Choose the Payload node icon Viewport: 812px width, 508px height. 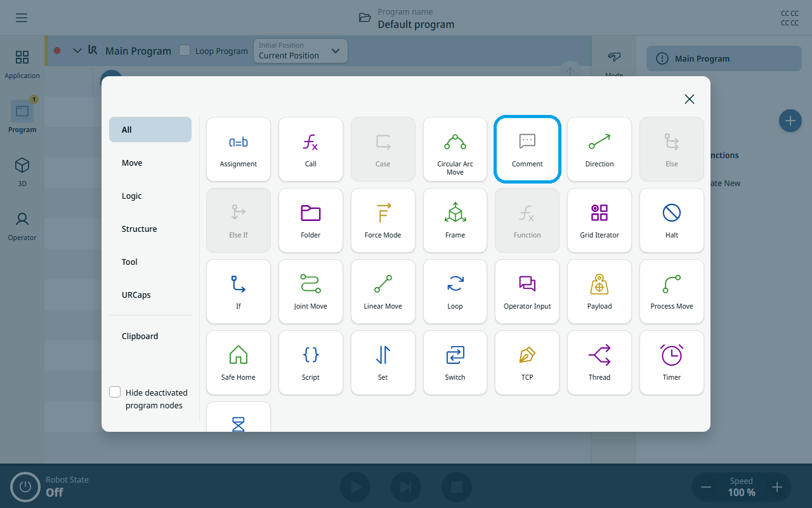point(599,284)
